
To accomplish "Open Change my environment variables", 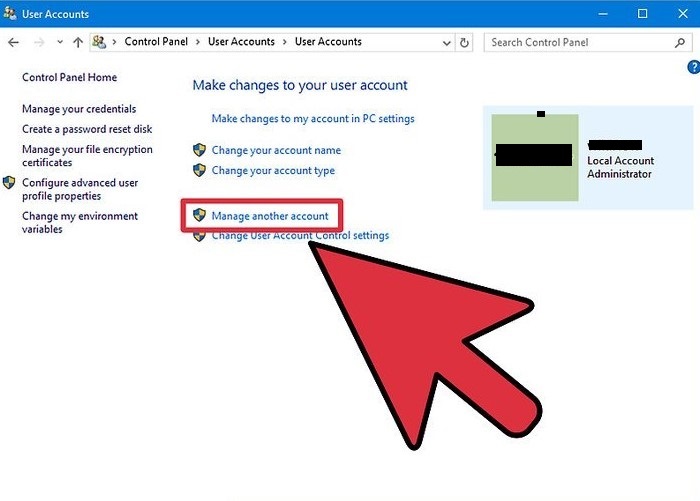I will (x=80, y=222).
